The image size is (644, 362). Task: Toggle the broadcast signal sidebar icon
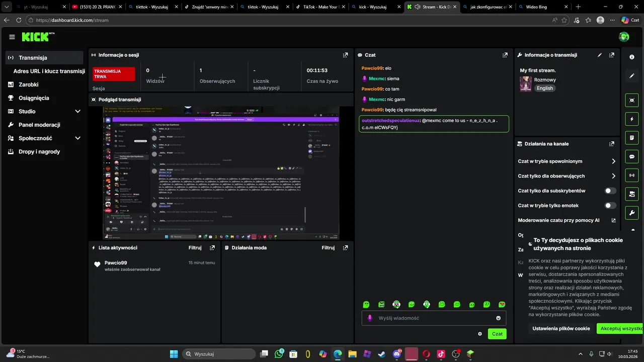pyautogui.click(x=632, y=175)
